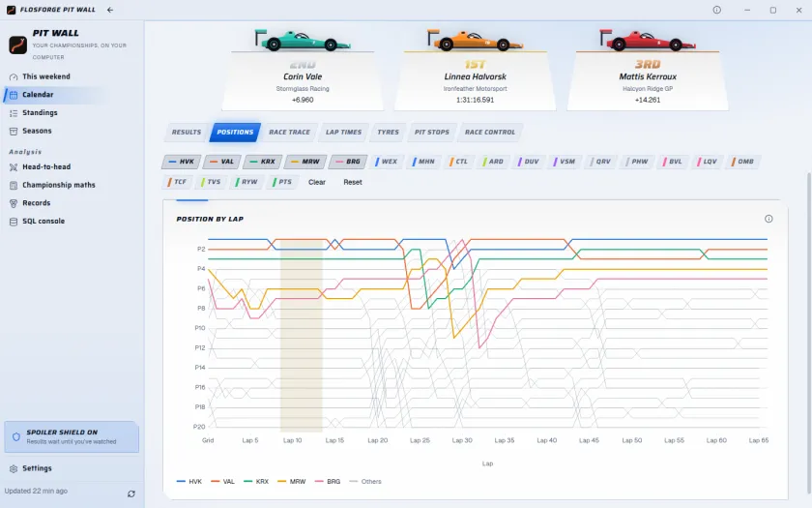Click the Seasons archive icon
Image resolution: width=812 pixels, height=508 pixels.
(14, 132)
